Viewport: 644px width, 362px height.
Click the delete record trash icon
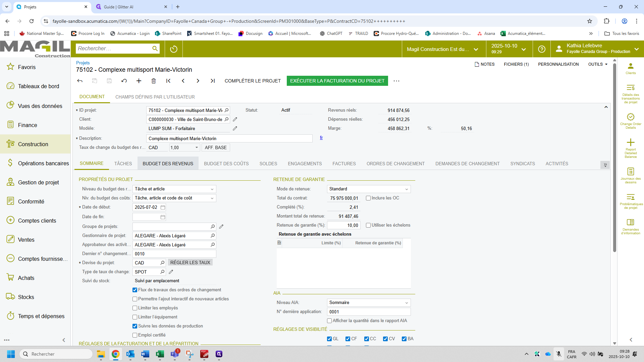(154, 81)
